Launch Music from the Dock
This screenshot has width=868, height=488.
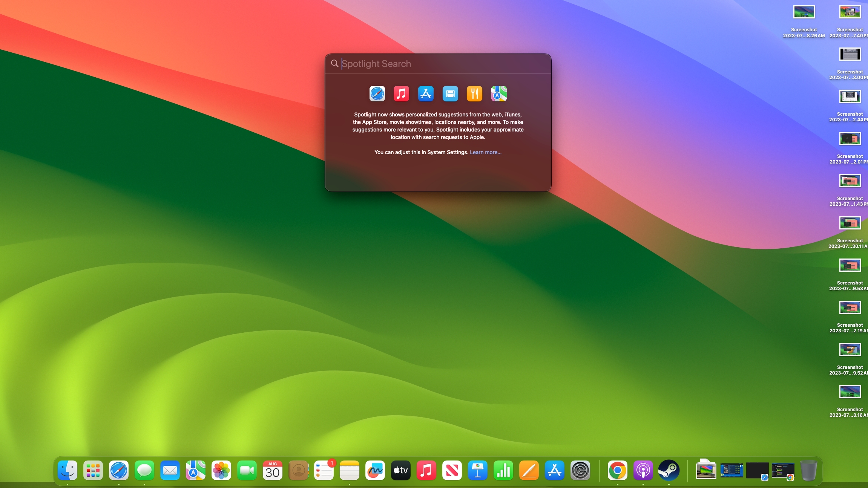426,470
